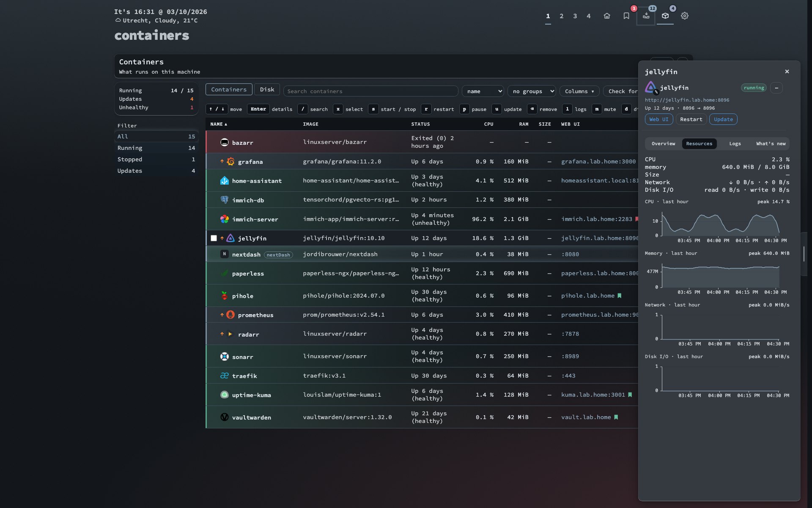Click the Restart button for jellyfin

point(691,119)
